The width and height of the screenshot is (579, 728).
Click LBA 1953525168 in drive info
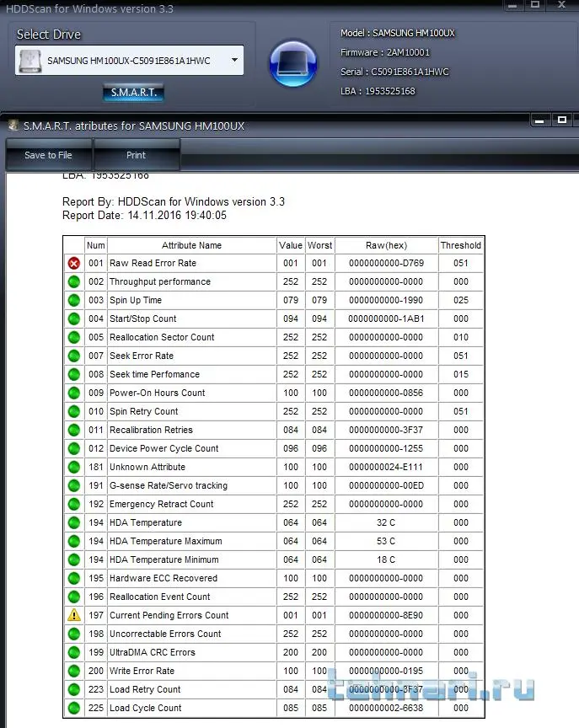pos(378,92)
